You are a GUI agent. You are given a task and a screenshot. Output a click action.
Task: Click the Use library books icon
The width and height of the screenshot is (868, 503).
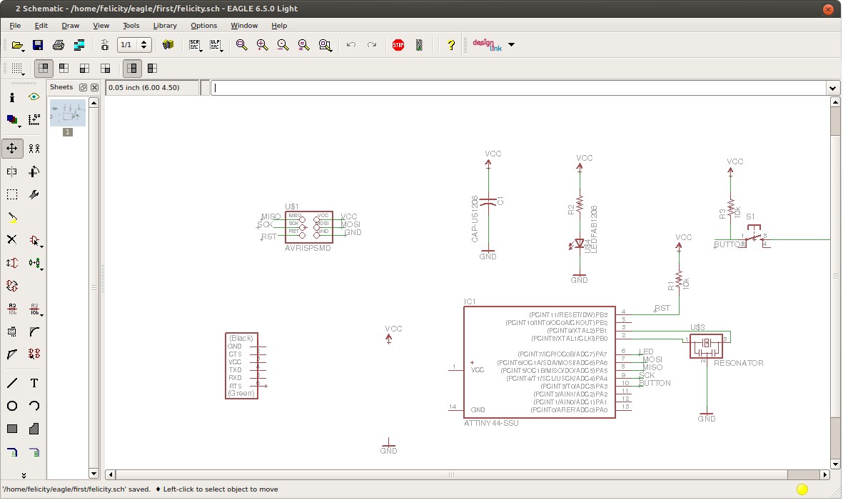[168, 45]
